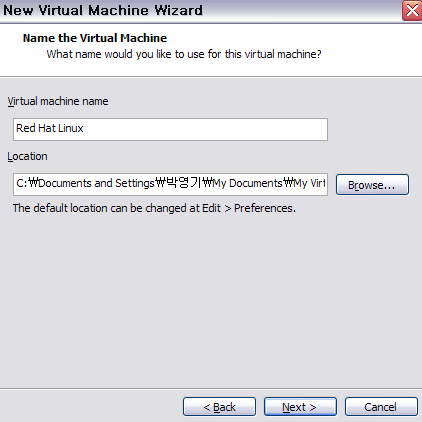Image resolution: width=422 pixels, height=422 pixels.
Task: Click the "What name would you like" subtitle
Action: pyautogui.click(x=184, y=54)
